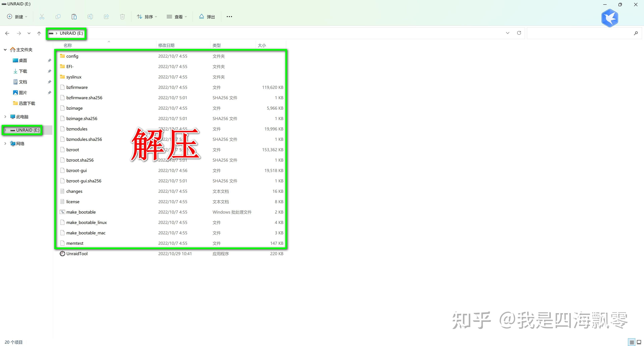Click the Rename icon in the toolbar
The width and height of the screenshot is (644, 346).
(90, 16)
